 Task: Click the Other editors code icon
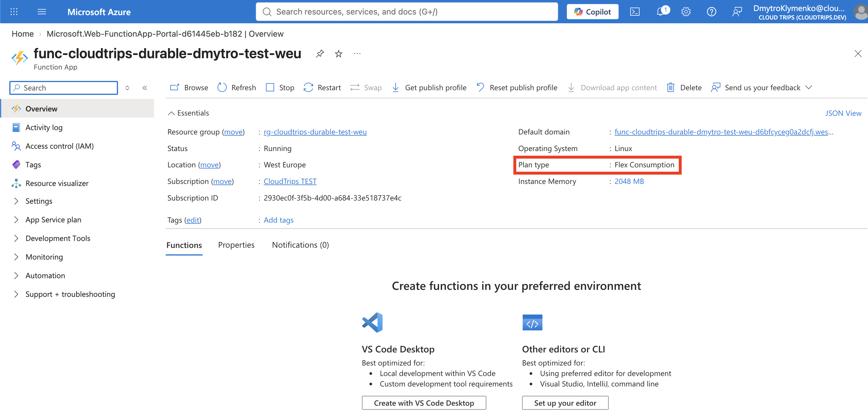532,323
